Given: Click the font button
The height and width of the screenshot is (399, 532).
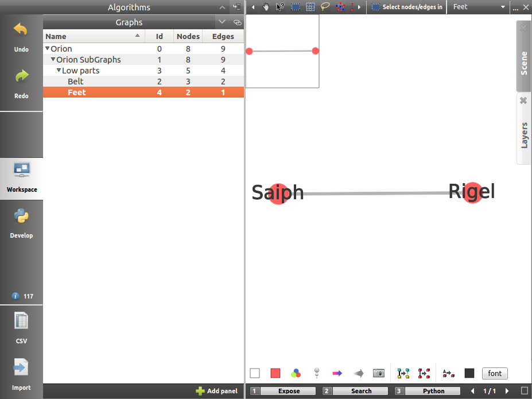Looking at the screenshot, I should [x=495, y=373].
